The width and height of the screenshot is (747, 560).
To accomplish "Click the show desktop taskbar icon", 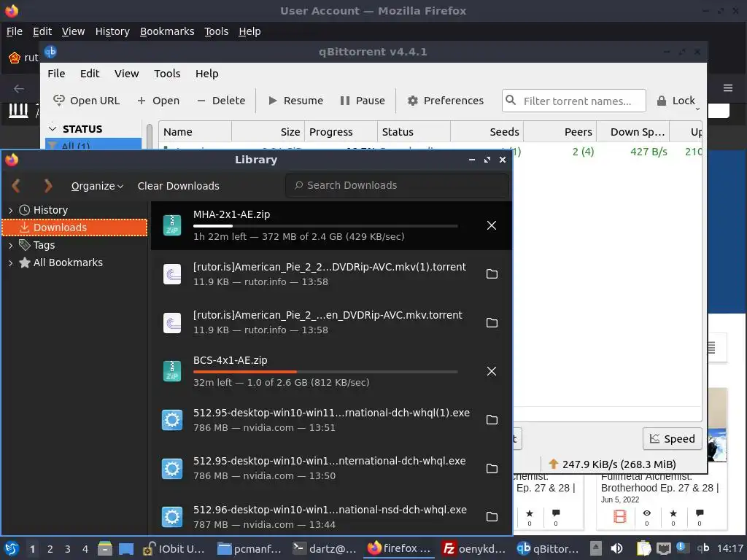I will [125, 548].
